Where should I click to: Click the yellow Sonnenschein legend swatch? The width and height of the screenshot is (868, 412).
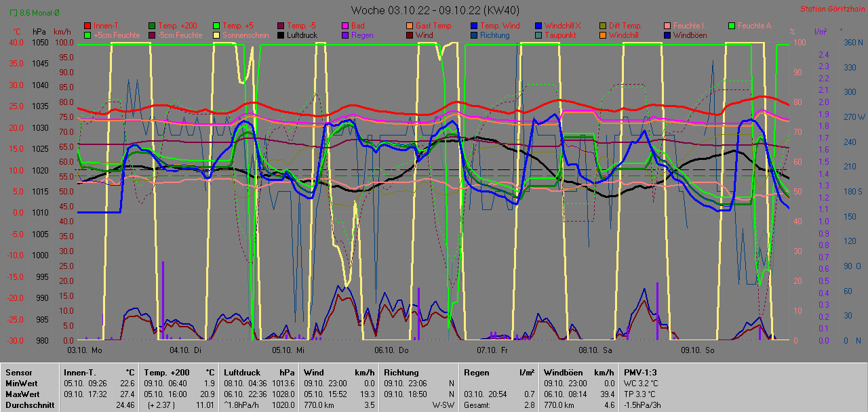[216, 35]
